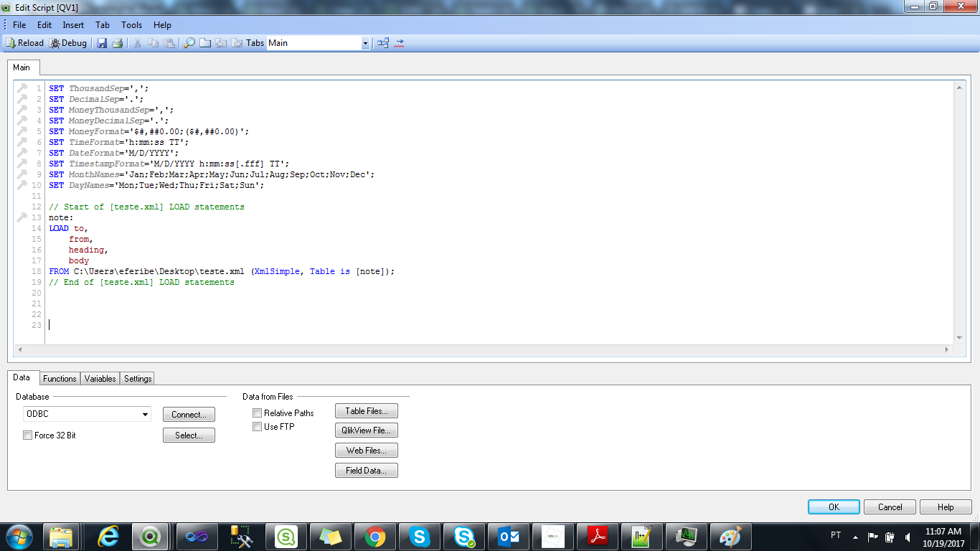Screen dimensions: 980x551
Task: Add a new script tab icon
Action: pyautogui.click(x=205, y=43)
